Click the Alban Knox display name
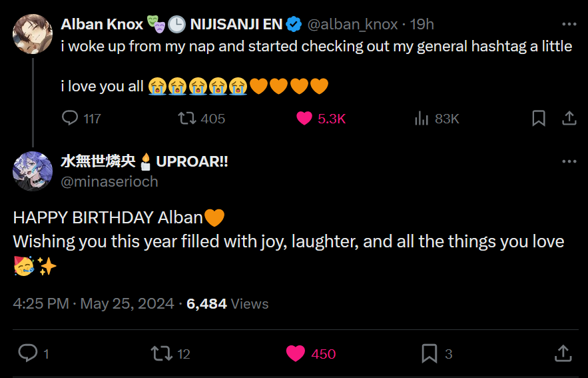588x378 pixels. 102,25
